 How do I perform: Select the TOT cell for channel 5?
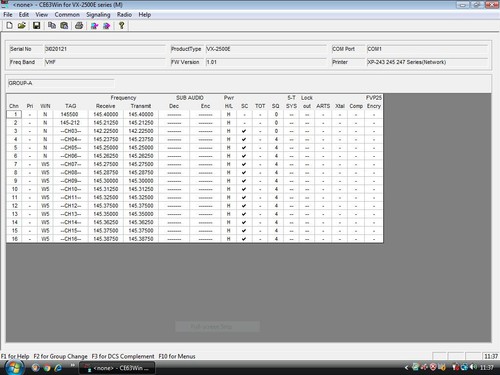[x=260, y=148]
